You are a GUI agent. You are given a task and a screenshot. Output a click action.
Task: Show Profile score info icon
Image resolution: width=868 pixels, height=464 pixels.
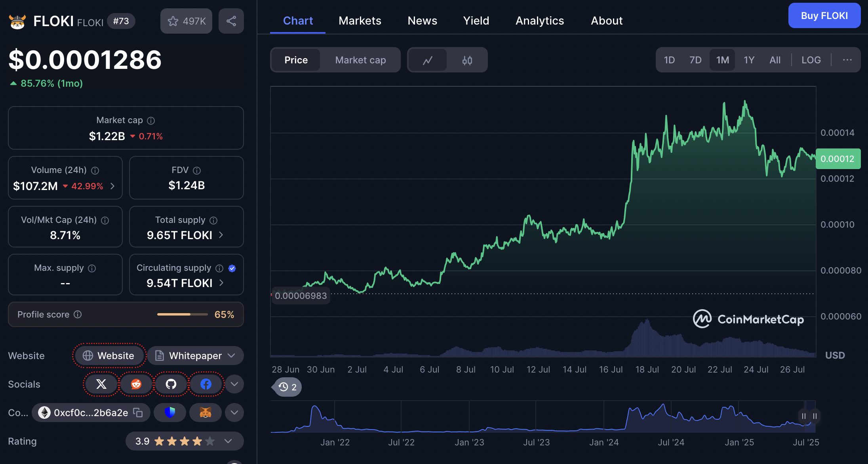78,314
